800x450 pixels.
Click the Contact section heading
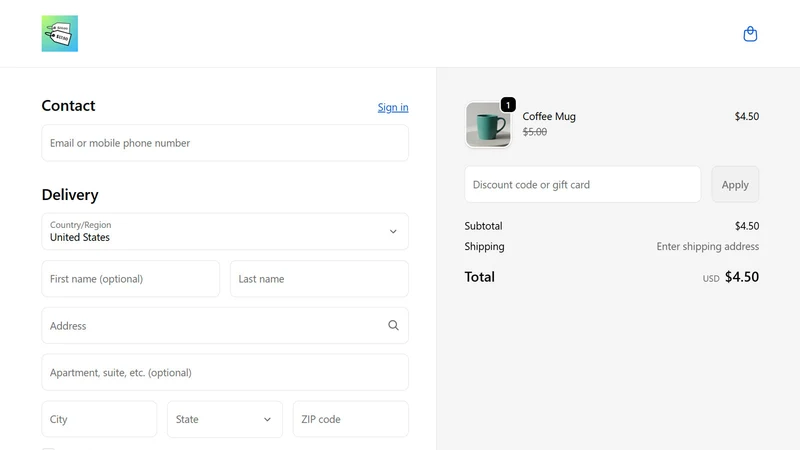pos(68,106)
